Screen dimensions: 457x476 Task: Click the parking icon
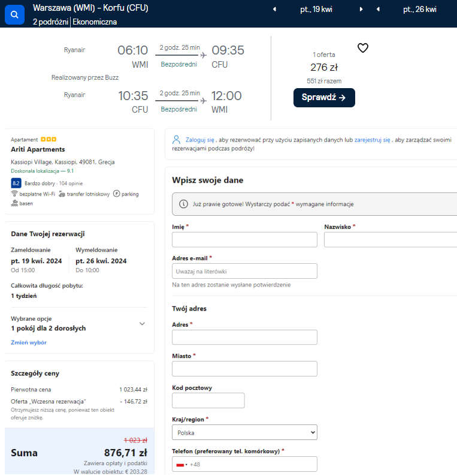pos(116,194)
